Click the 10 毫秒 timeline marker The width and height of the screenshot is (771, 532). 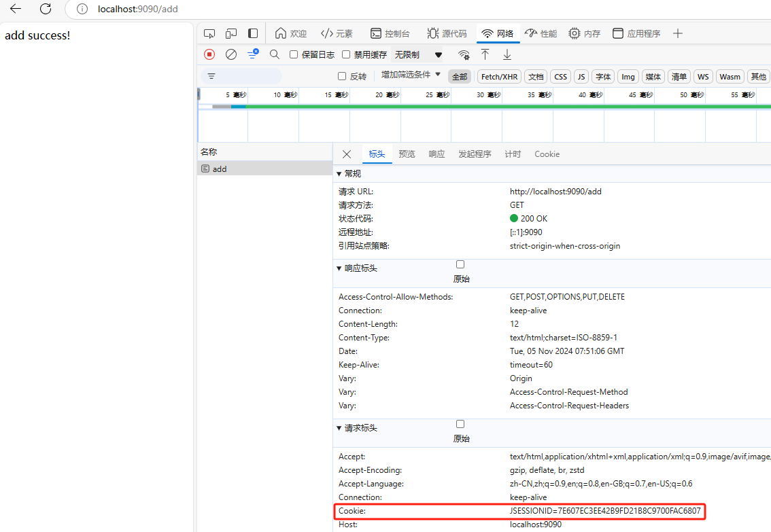tap(285, 95)
